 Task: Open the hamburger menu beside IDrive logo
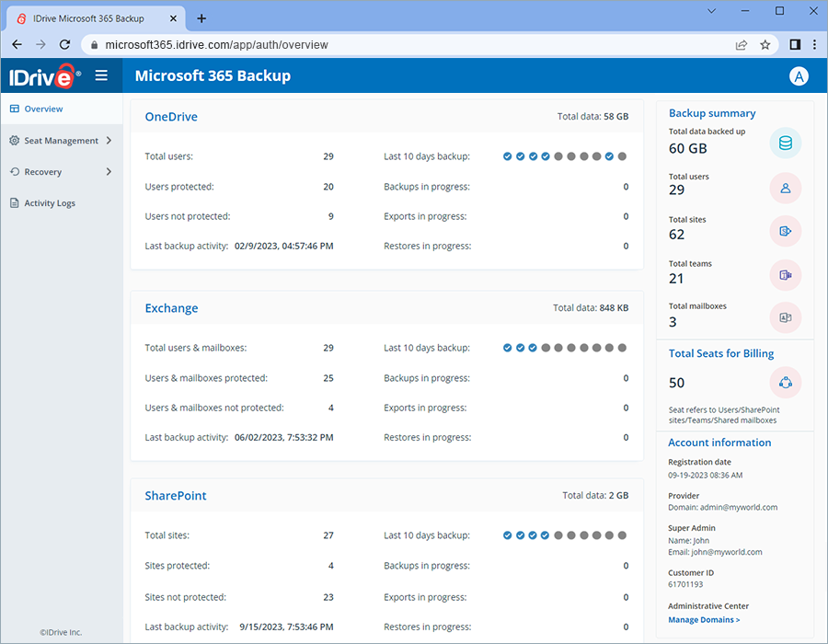tap(101, 75)
